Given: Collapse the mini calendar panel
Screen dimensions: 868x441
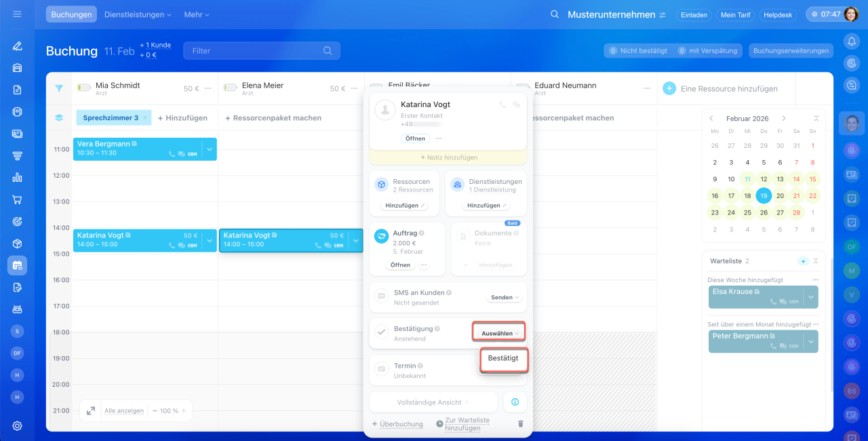Looking at the screenshot, I should (x=816, y=118).
